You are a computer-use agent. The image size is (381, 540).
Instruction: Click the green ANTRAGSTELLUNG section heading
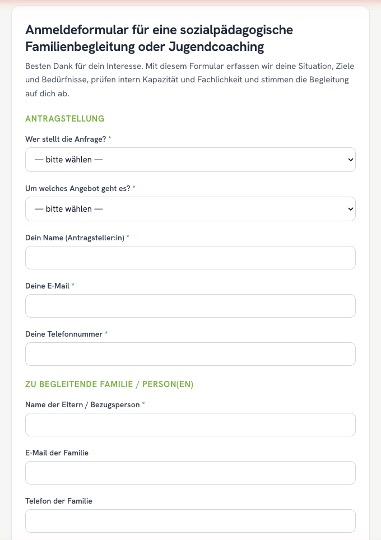coord(65,118)
